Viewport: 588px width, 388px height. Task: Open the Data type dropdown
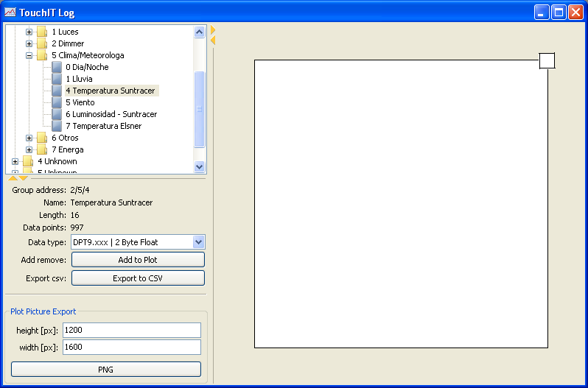[197, 241]
